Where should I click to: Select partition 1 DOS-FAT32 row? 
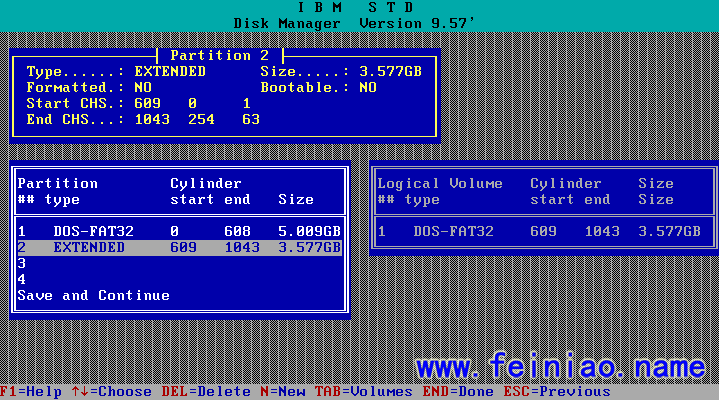pyautogui.click(x=179, y=231)
